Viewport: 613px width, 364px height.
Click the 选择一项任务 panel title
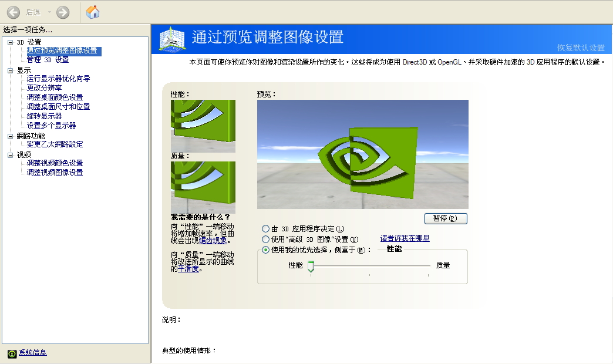pos(28,30)
